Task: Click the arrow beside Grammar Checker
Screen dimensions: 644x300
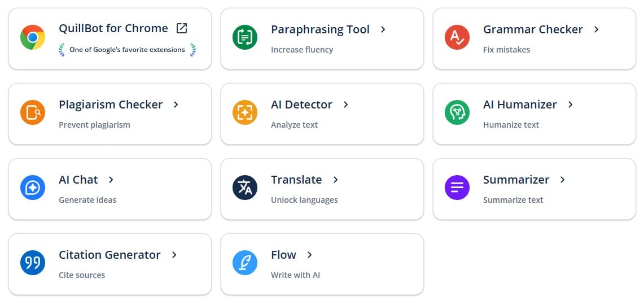Action: (597, 29)
